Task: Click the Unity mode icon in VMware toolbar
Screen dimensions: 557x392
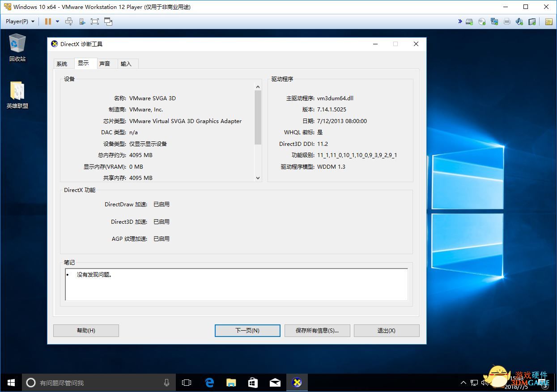Action: click(x=108, y=21)
